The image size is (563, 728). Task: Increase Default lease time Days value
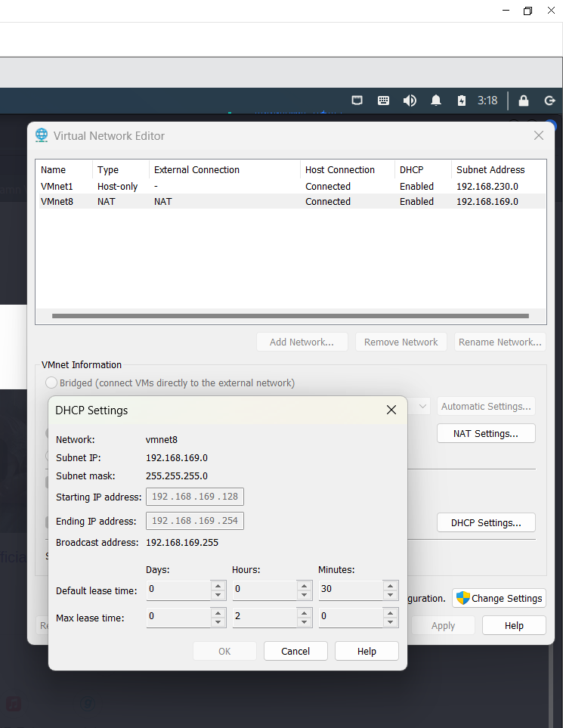click(x=218, y=585)
